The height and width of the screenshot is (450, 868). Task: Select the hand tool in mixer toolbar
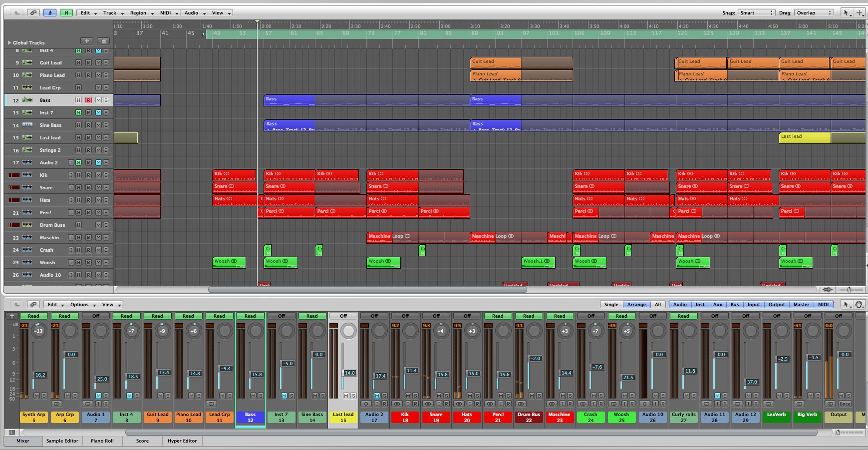pyautogui.click(x=859, y=304)
